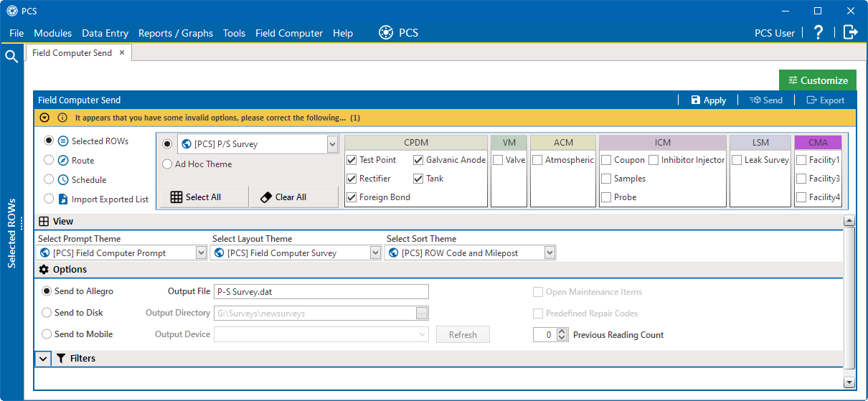Image resolution: width=868 pixels, height=401 pixels.
Task: Select Send to Disk option
Action: pos(47,313)
